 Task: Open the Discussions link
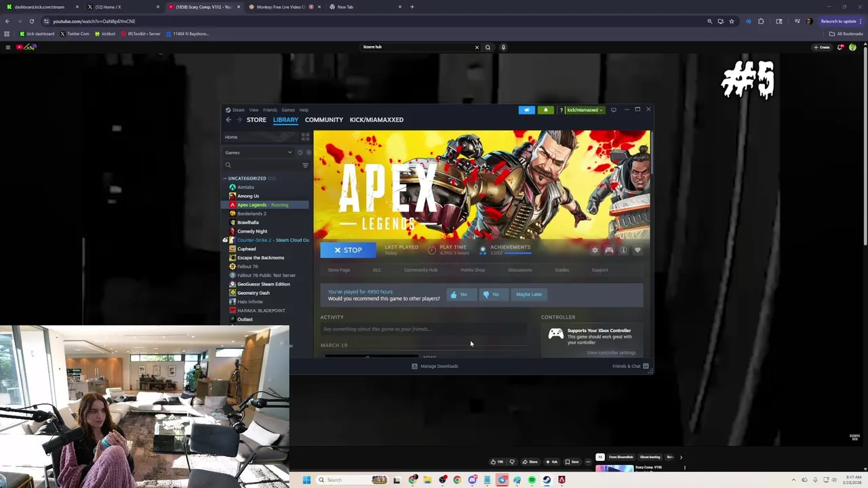pyautogui.click(x=520, y=270)
